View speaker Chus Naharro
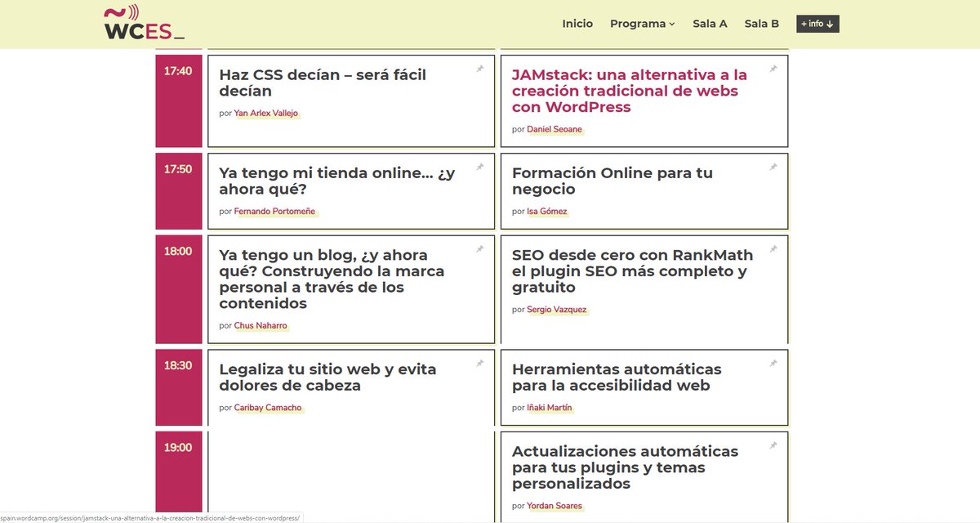Viewport: 980px width, 523px height. 261,326
